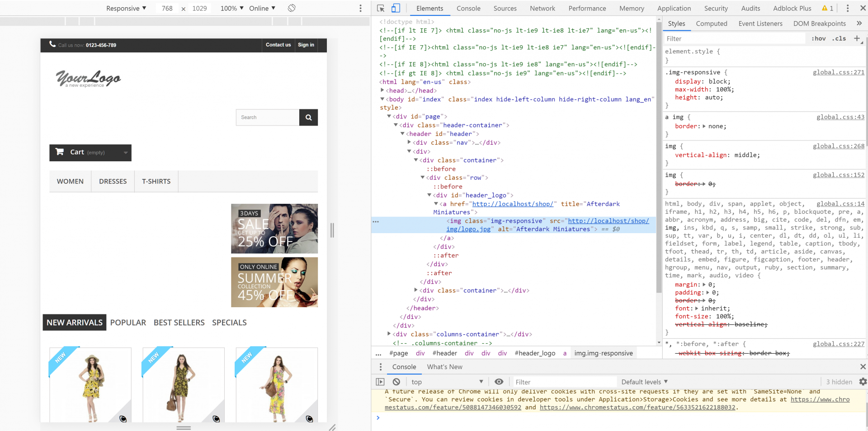Focus the Styles Filter field
Screen dimensions: 868x431
(x=735, y=39)
